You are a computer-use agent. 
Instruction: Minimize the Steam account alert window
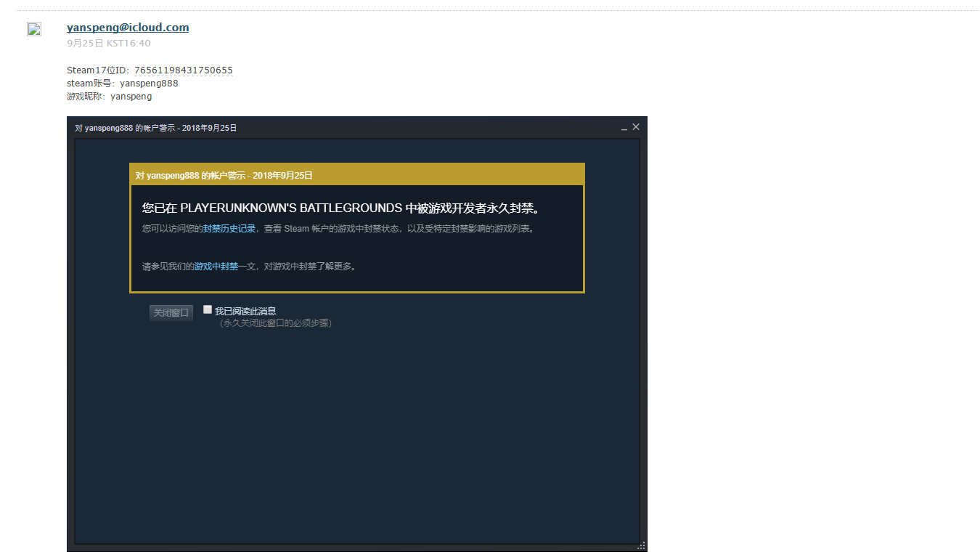coord(624,128)
